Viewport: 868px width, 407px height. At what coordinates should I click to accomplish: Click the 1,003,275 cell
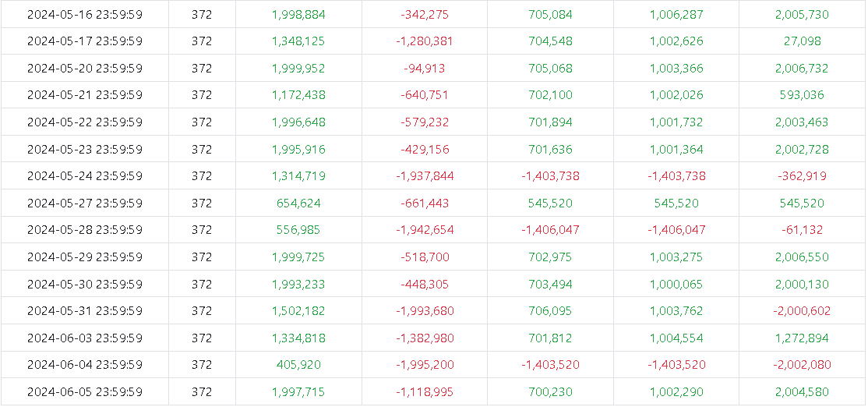(676, 257)
